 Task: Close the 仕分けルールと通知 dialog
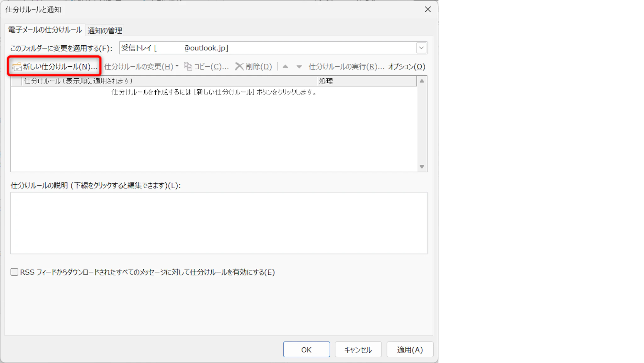coord(428,9)
